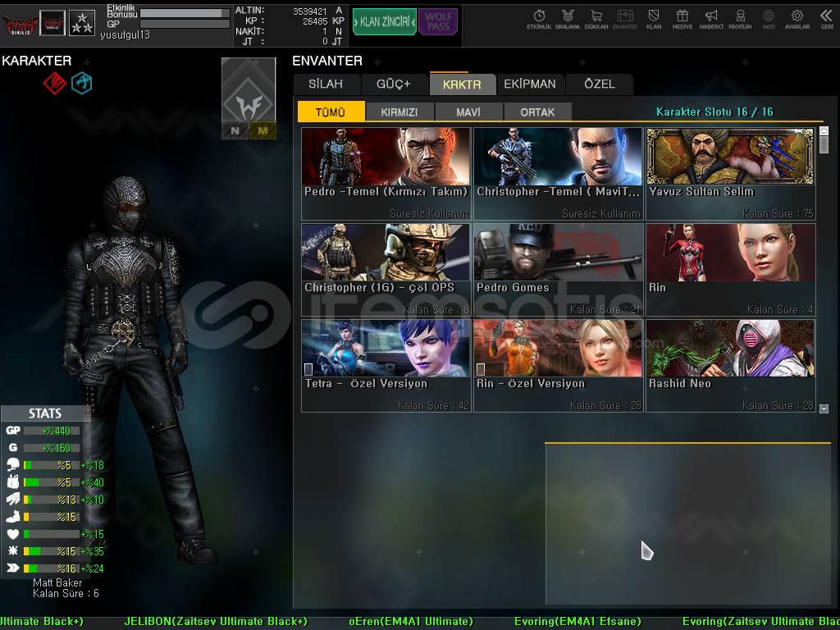This screenshot has width=840, height=630.
Task: Select the Pedro -Temel (Kırmızı Takım) character
Action: (386, 174)
